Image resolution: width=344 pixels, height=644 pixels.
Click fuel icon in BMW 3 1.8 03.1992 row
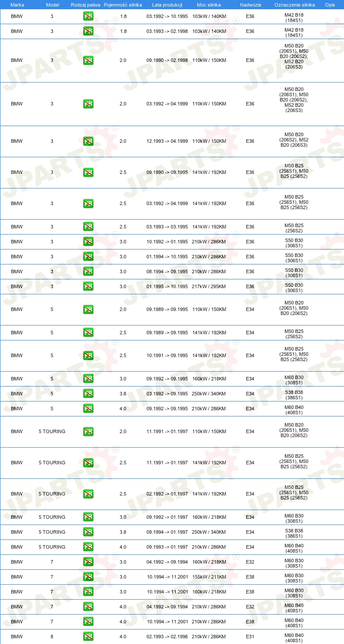[88, 17]
